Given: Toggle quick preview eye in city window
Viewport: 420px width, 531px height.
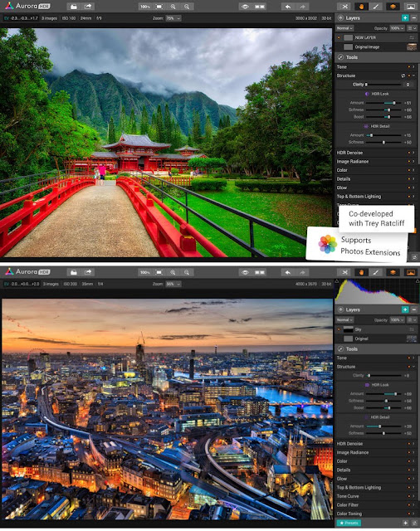Looking at the screenshot, I should pyautogui.click(x=245, y=272).
